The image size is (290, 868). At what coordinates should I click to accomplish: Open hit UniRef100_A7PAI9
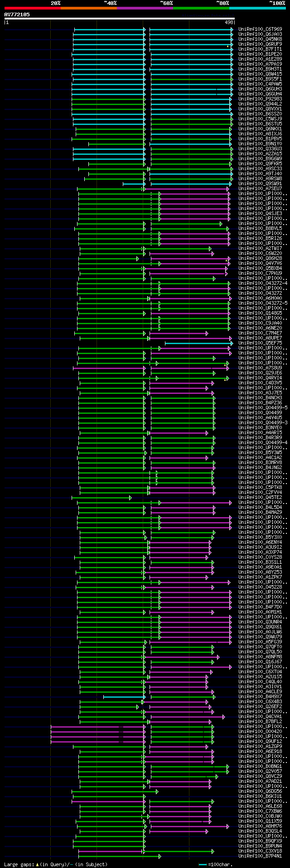pyautogui.click(x=260, y=64)
